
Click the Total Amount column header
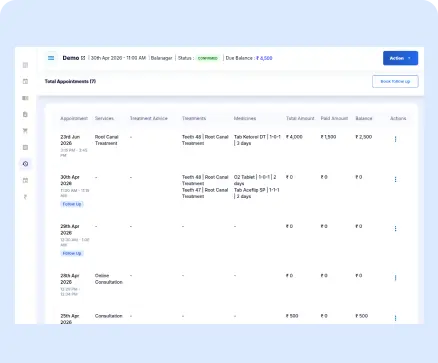tap(300, 118)
